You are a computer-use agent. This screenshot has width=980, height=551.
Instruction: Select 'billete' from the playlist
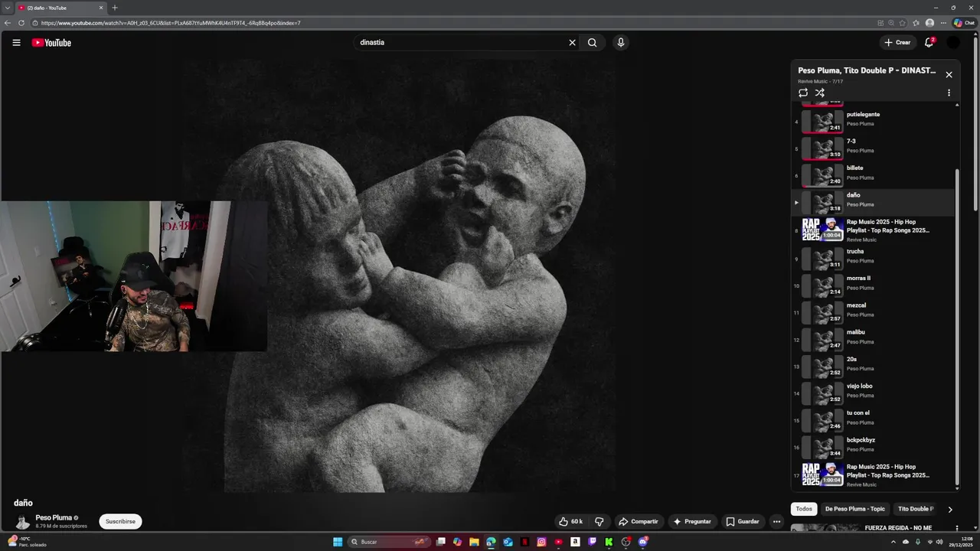tap(873, 175)
